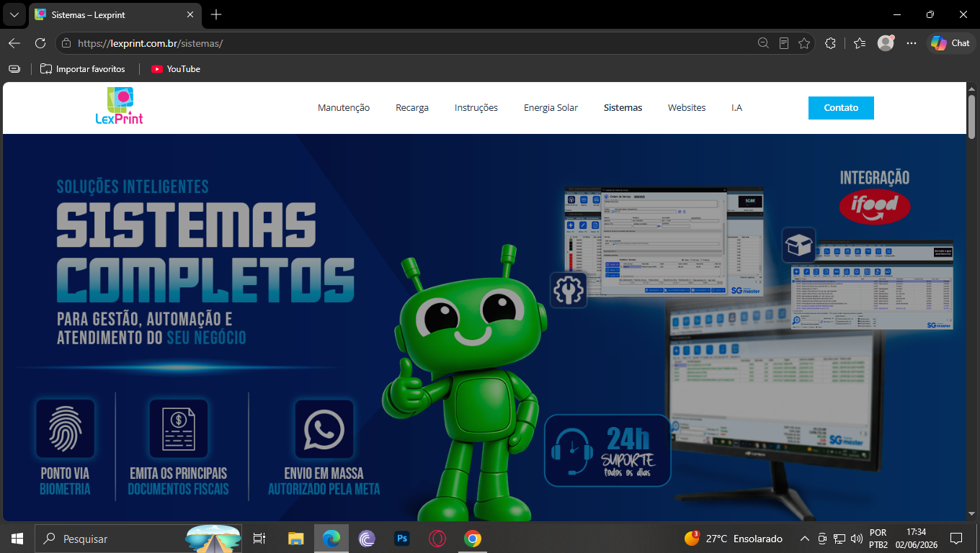Open the YouTube bookmark link
Viewport: 980px width, 553px height.
tap(176, 69)
